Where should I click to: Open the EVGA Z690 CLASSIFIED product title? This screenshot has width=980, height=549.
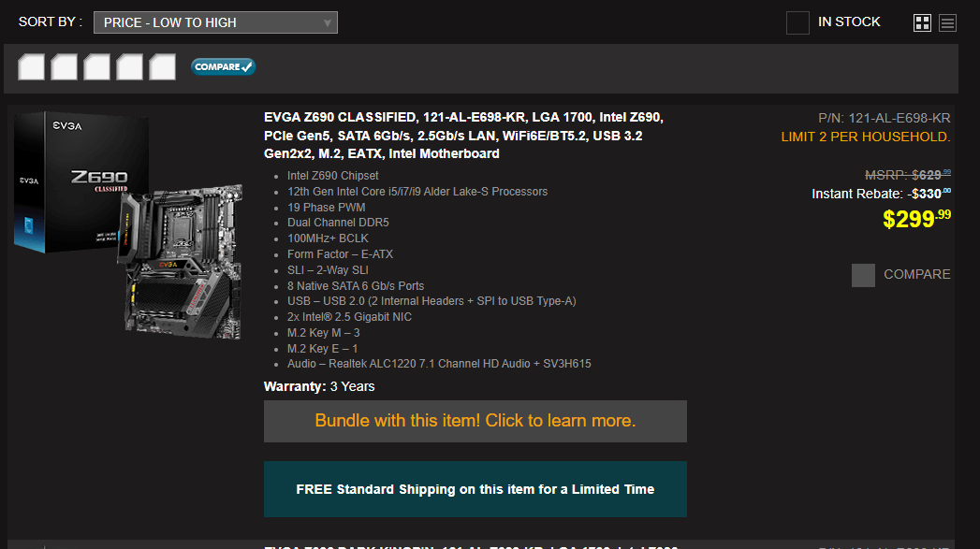tap(463, 136)
